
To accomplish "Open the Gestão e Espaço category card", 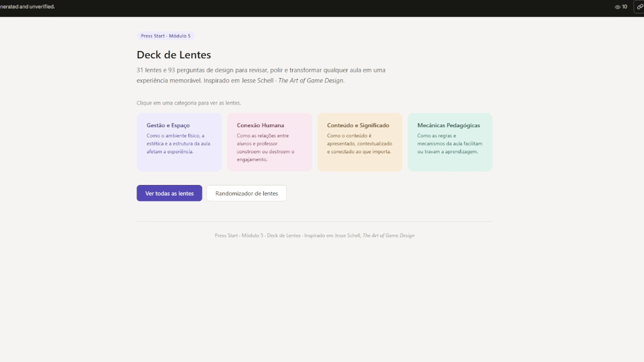I will (179, 142).
